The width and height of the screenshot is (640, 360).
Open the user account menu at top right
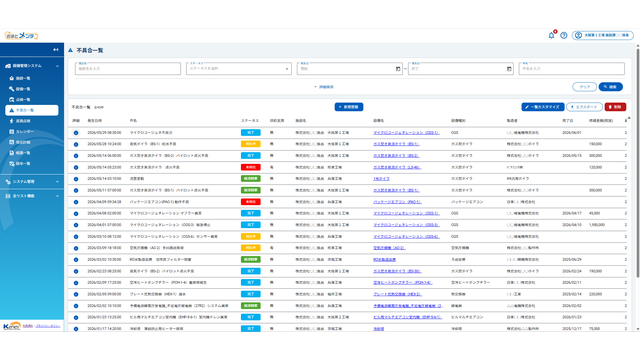(x=602, y=36)
